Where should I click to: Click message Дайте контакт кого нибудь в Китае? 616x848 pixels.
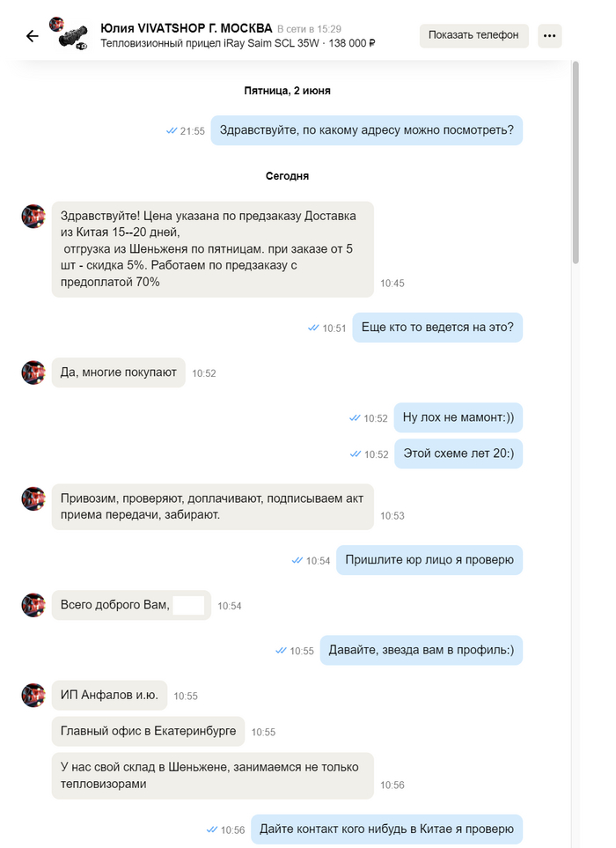point(386,830)
